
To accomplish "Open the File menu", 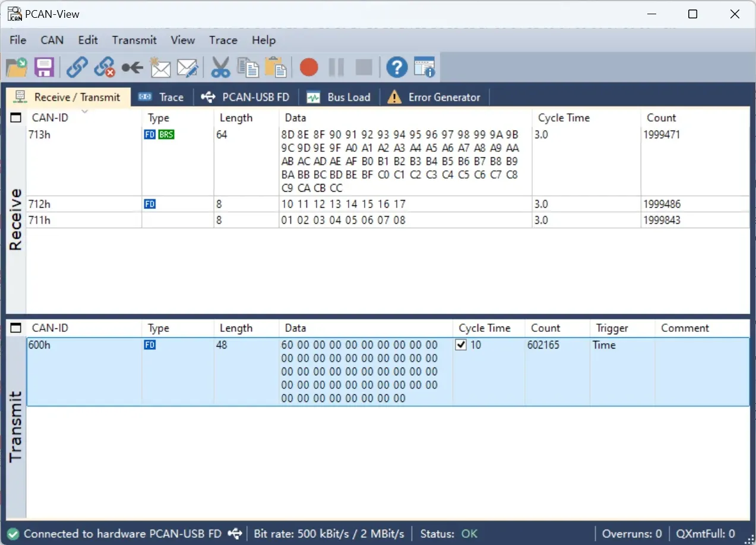I will coord(18,40).
